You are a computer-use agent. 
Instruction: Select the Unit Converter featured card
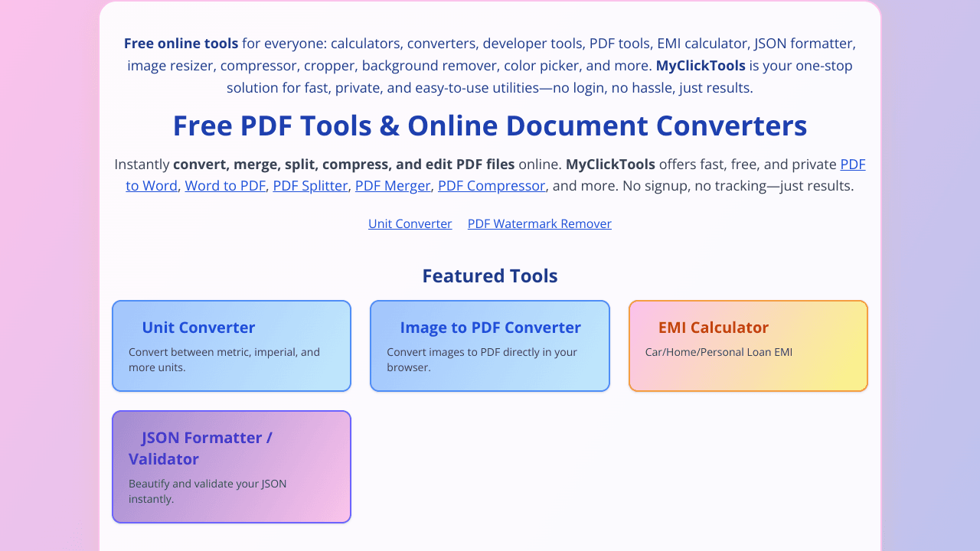(231, 346)
